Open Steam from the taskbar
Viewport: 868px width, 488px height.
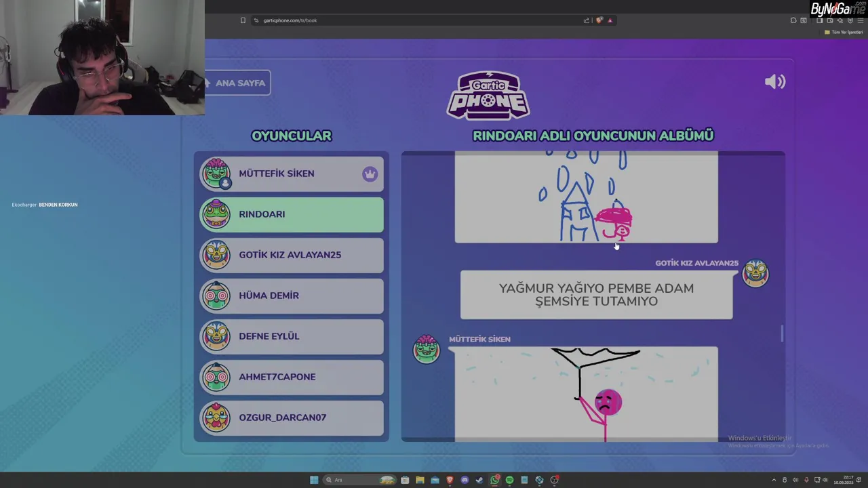pos(479,480)
